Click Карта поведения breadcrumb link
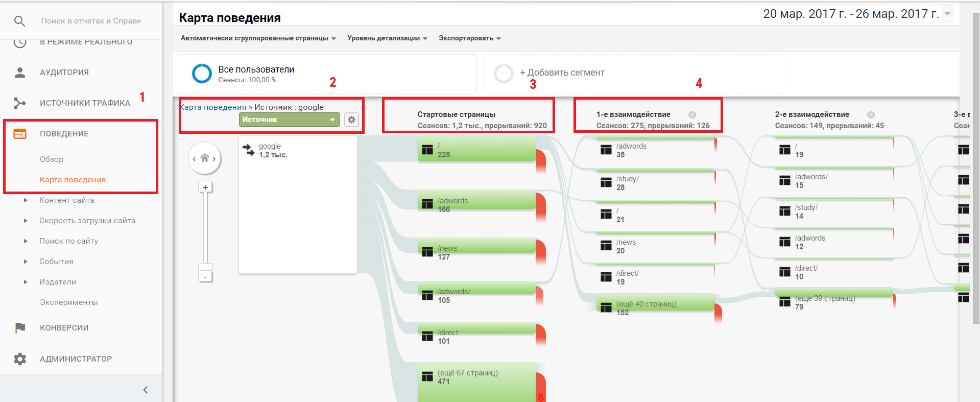The height and width of the screenshot is (402, 980). 213,107
